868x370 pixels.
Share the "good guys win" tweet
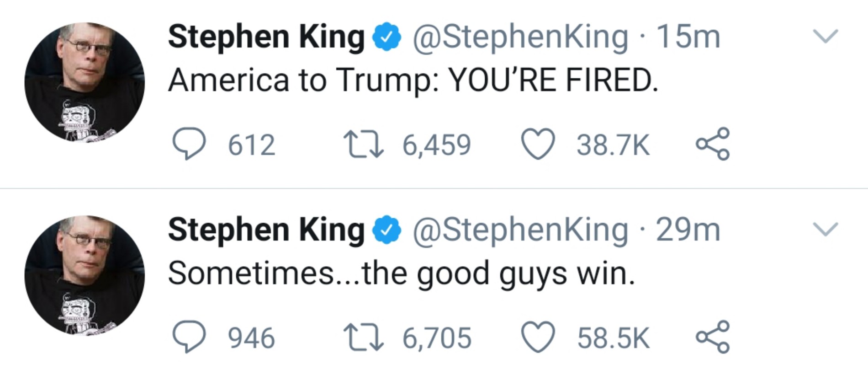point(713,338)
